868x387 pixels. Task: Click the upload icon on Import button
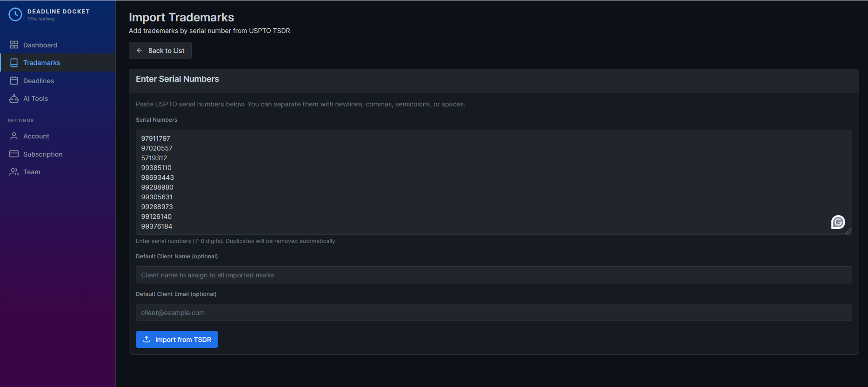click(147, 339)
